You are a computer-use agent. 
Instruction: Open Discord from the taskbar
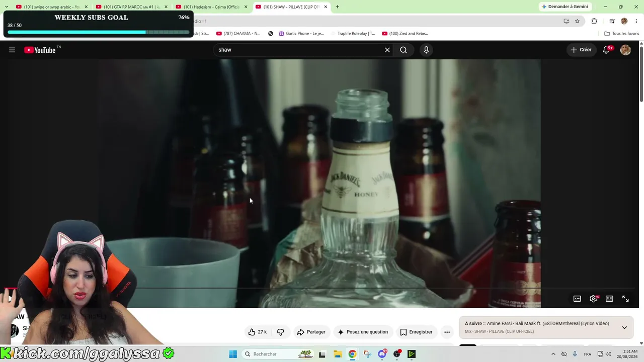tap(382, 354)
